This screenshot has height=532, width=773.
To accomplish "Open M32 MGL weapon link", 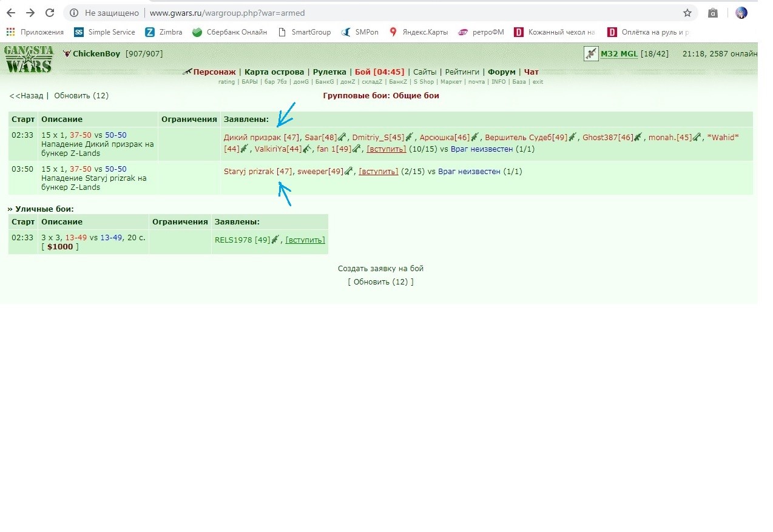I will click(x=619, y=54).
